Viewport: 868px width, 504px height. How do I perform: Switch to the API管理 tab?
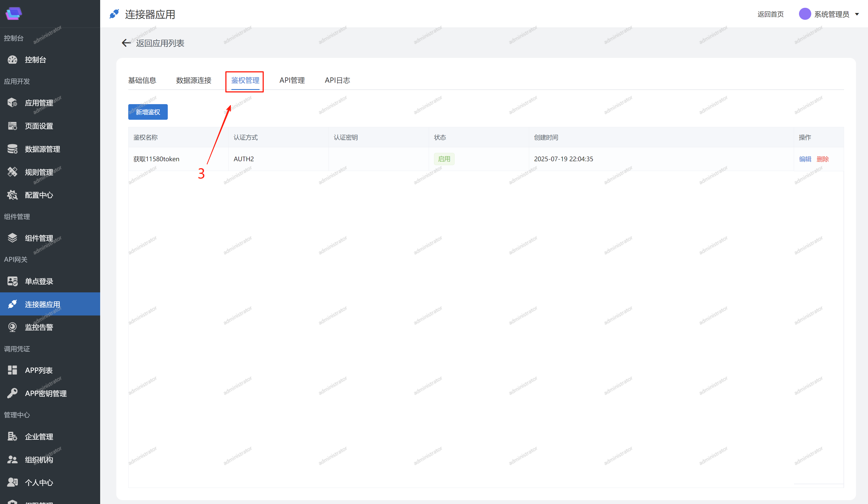(x=292, y=80)
